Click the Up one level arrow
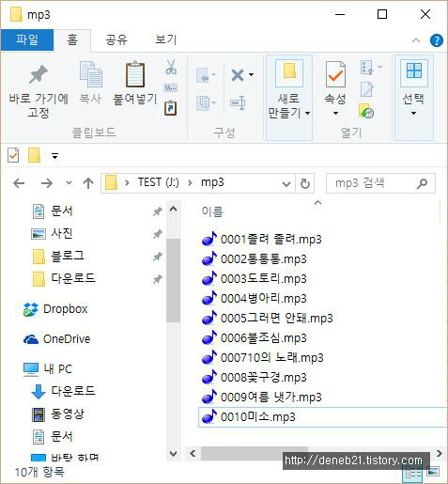448x484 pixels. click(x=88, y=183)
